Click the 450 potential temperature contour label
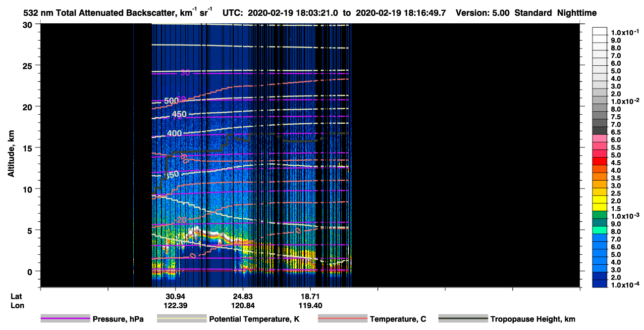 [179, 115]
